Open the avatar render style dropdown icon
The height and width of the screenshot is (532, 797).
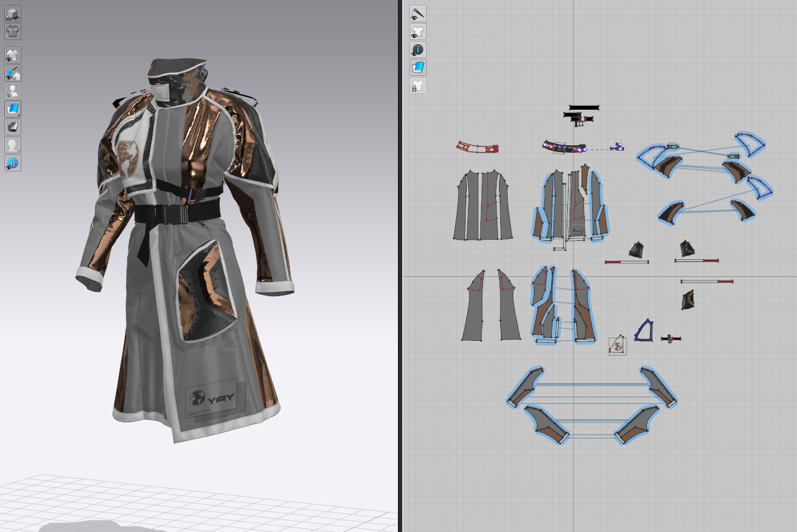[x=12, y=145]
